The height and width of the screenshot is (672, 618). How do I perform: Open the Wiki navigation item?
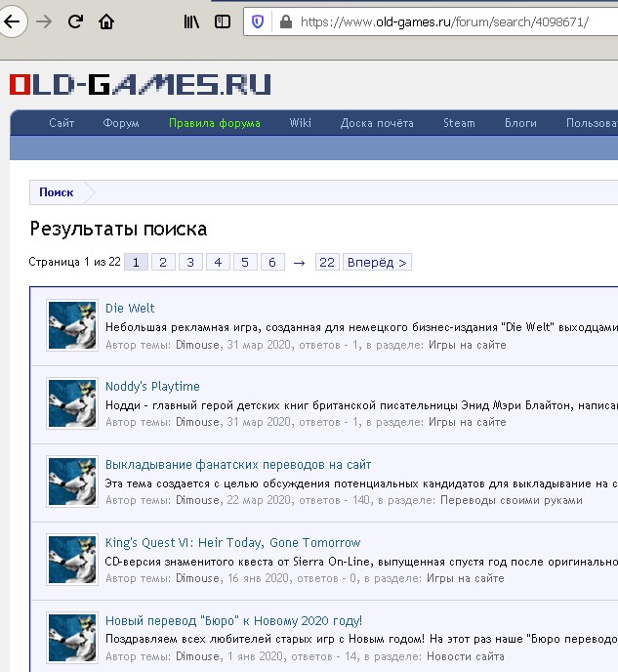[x=301, y=123]
